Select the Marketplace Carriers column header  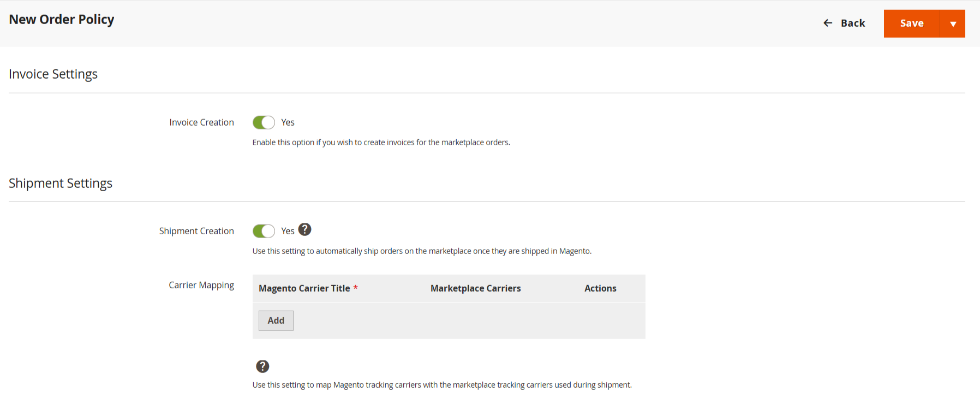(x=475, y=288)
